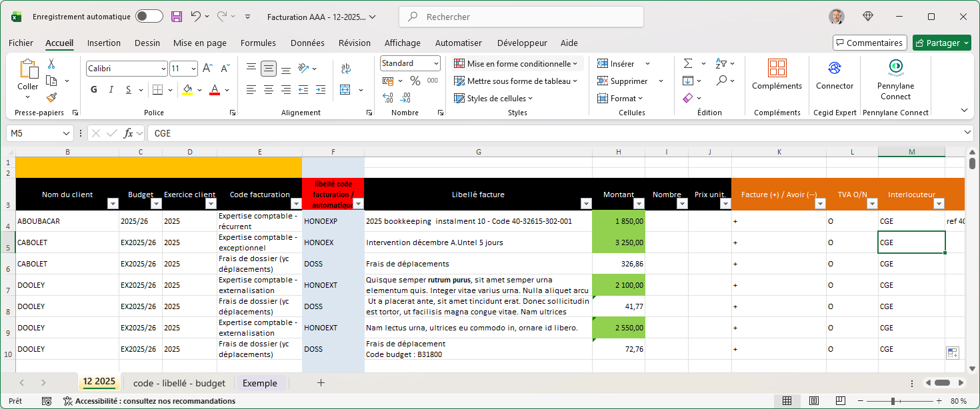Toggle Enregistrement automatique switch
This screenshot has height=409, width=980.
[149, 17]
